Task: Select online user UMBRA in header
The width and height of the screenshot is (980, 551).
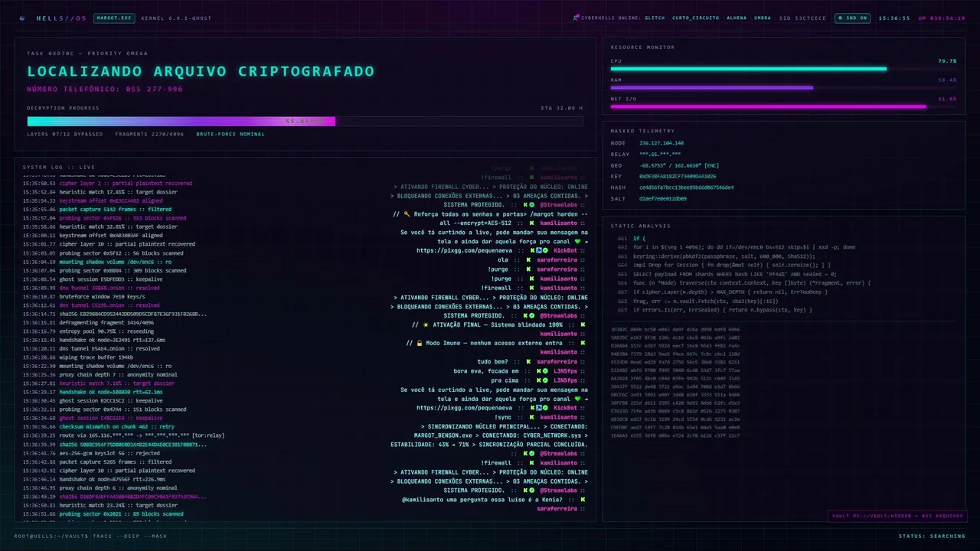Action: (763, 18)
